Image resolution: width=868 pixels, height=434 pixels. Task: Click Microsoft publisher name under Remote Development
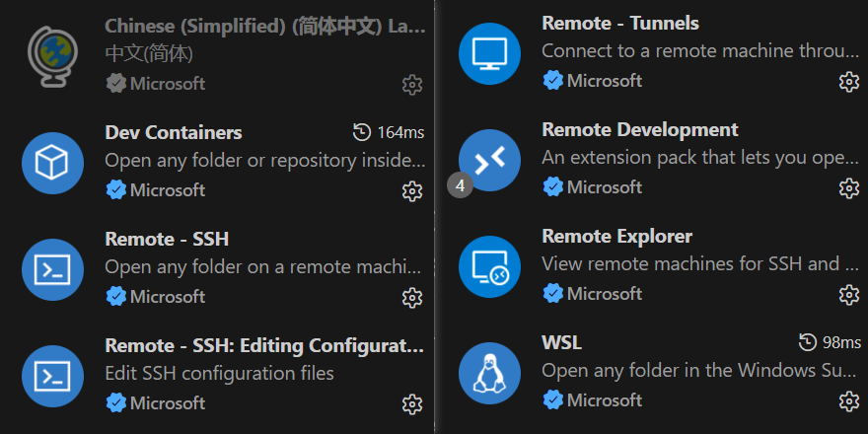pos(605,186)
